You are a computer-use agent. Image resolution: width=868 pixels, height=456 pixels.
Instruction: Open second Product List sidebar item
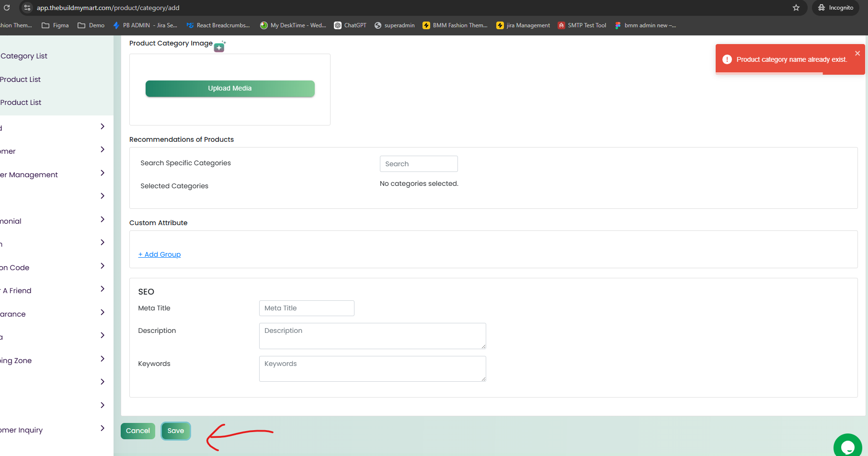[x=21, y=103]
